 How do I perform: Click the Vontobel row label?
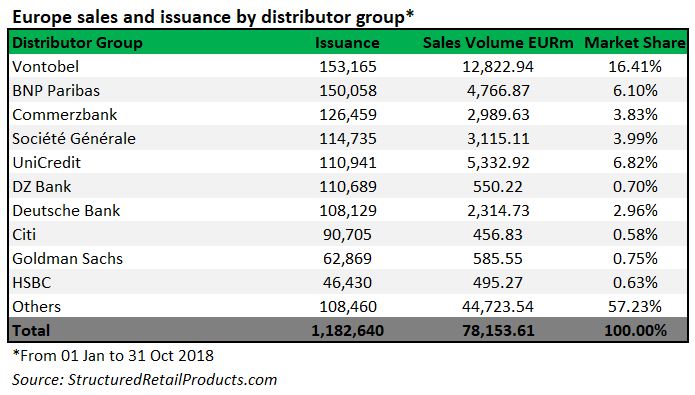[x=46, y=67]
